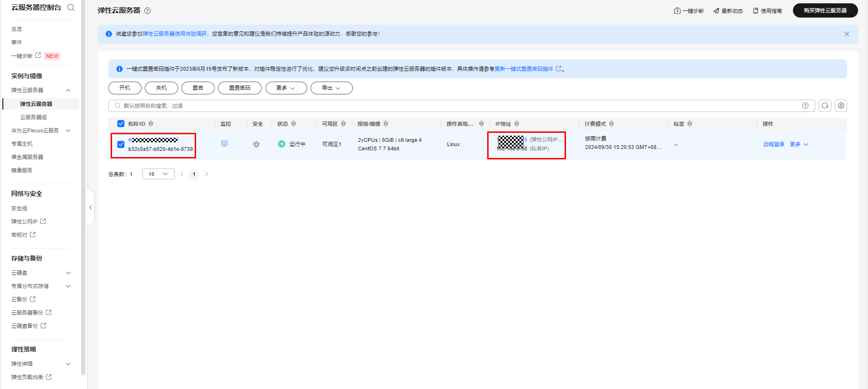Open monitoring chart icon in server row
The image size is (868, 389).
click(224, 143)
